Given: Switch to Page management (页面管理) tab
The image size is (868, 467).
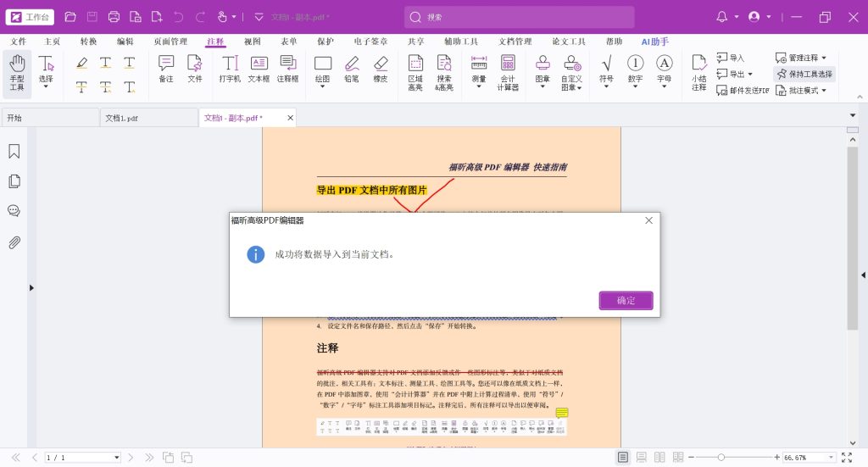Looking at the screenshot, I should 170,42.
